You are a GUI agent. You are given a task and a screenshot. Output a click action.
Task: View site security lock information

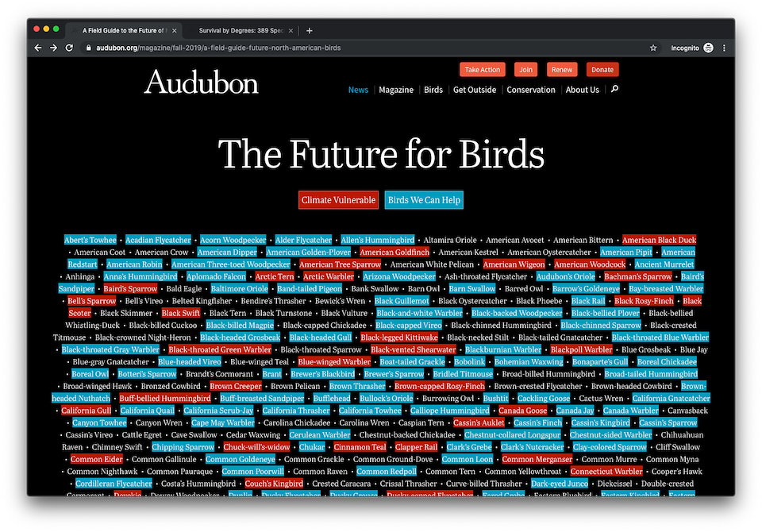[x=88, y=48]
